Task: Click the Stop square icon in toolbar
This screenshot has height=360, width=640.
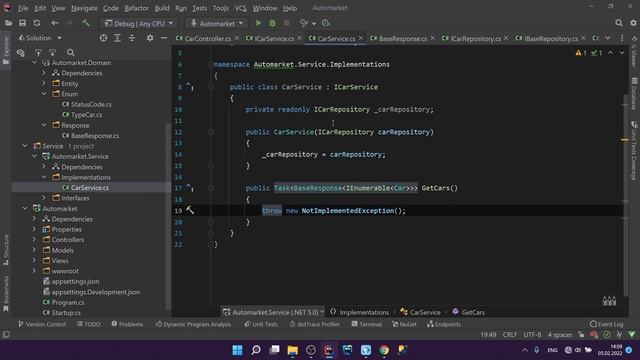Action: 287,23
